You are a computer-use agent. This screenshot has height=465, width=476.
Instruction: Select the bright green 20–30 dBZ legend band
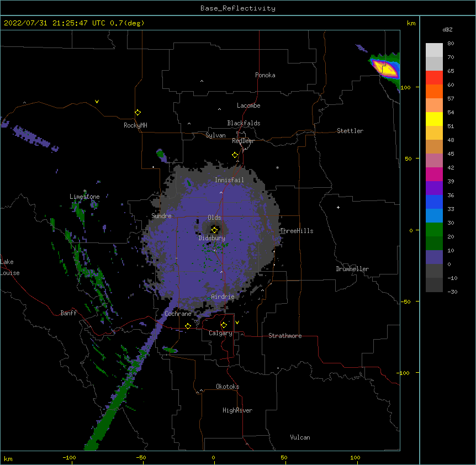coord(434,230)
